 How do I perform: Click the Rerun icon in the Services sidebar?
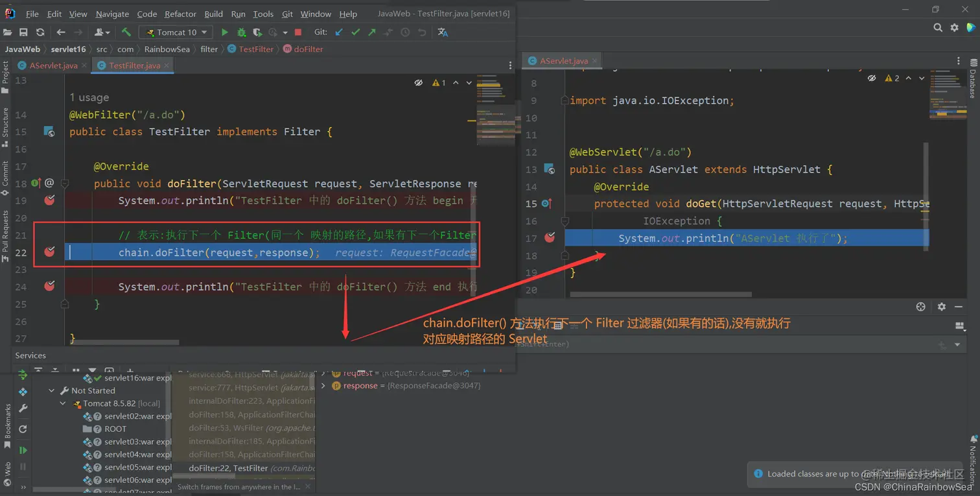(x=23, y=375)
